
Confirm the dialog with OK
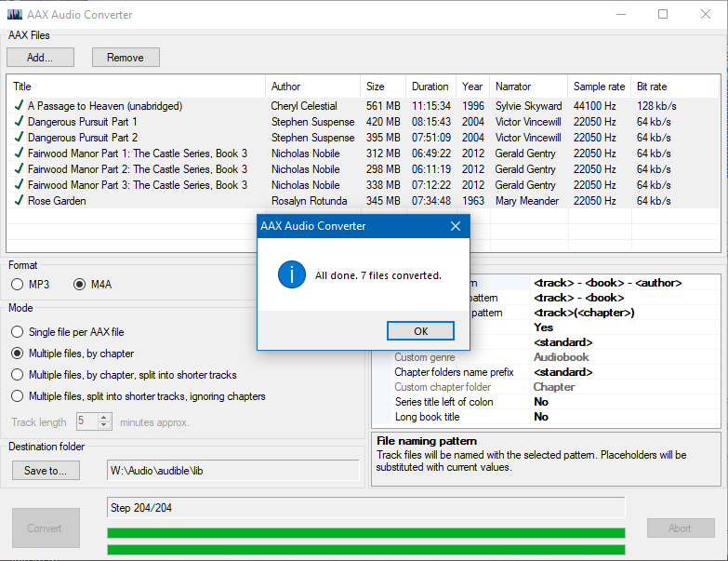click(x=420, y=331)
